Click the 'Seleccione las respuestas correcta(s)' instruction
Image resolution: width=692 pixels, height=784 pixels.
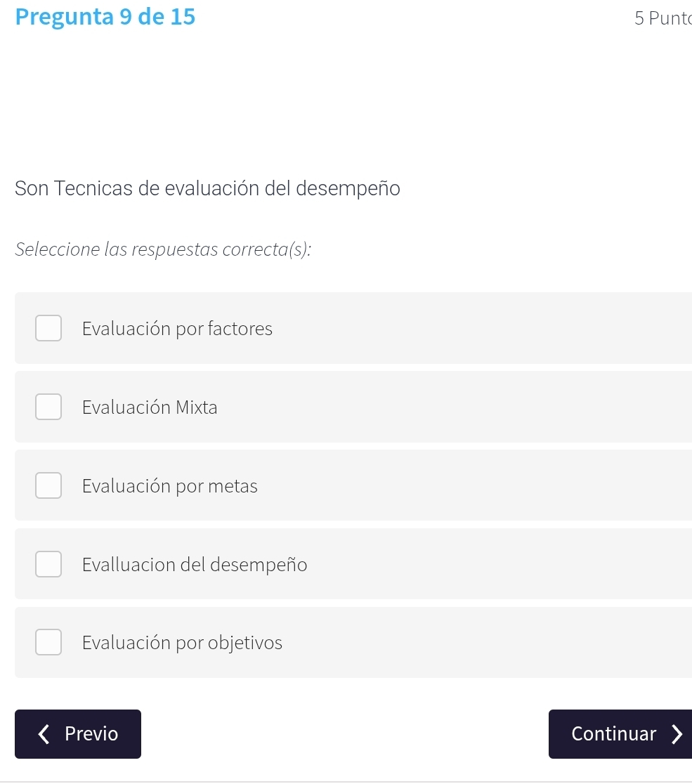coord(163,249)
